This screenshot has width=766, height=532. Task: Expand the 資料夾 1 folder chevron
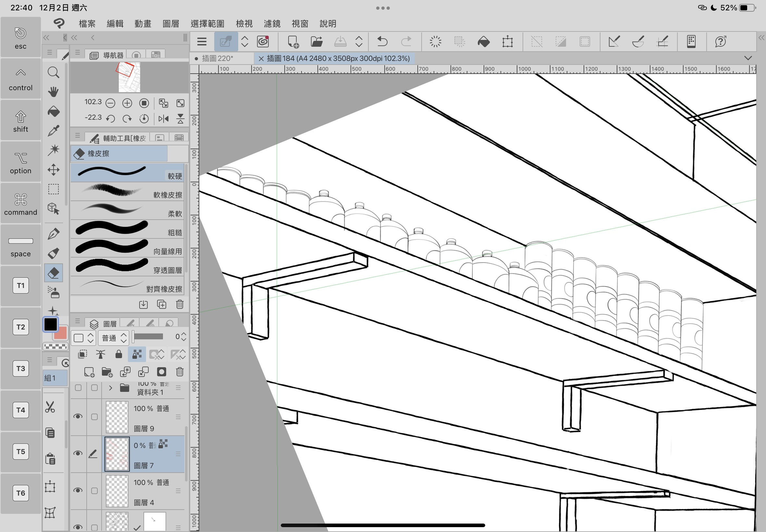pyautogui.click(x=110, y=388)
